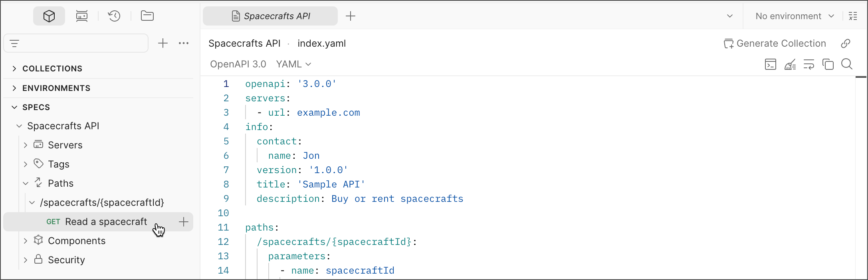868x280 pixels.
Task: Open the No environment dropdown
Action: click(795, 16)
